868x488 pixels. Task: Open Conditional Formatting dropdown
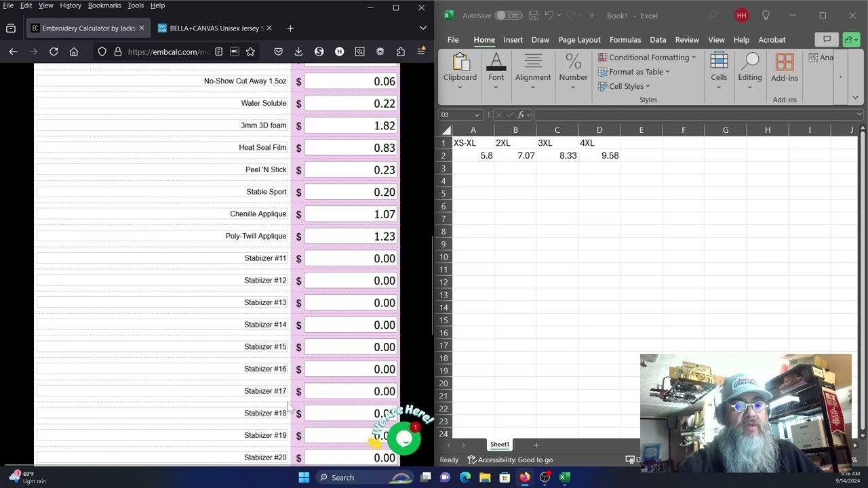click(647, 58)
